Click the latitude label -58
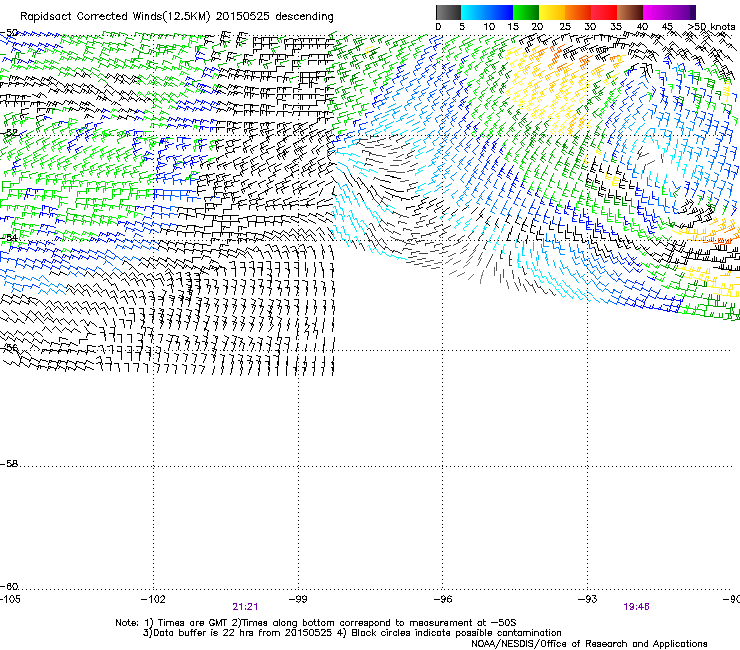740x650 pixels. [9, 464]
